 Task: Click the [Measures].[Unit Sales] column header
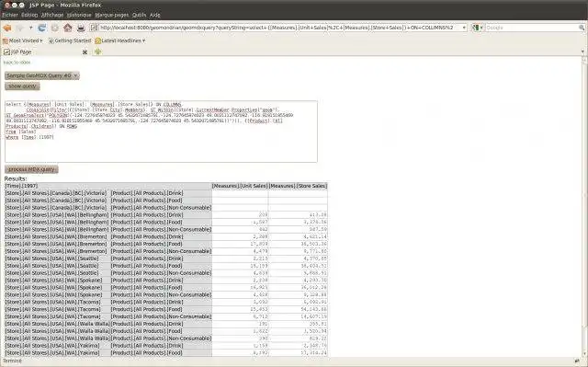click(240, 186)
